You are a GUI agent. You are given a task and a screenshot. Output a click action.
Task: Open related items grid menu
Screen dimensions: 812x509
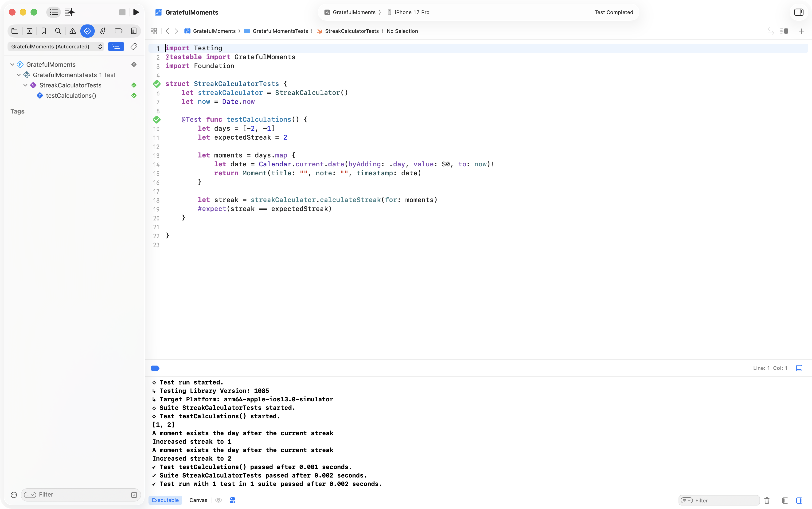click(x=154, y=31)
